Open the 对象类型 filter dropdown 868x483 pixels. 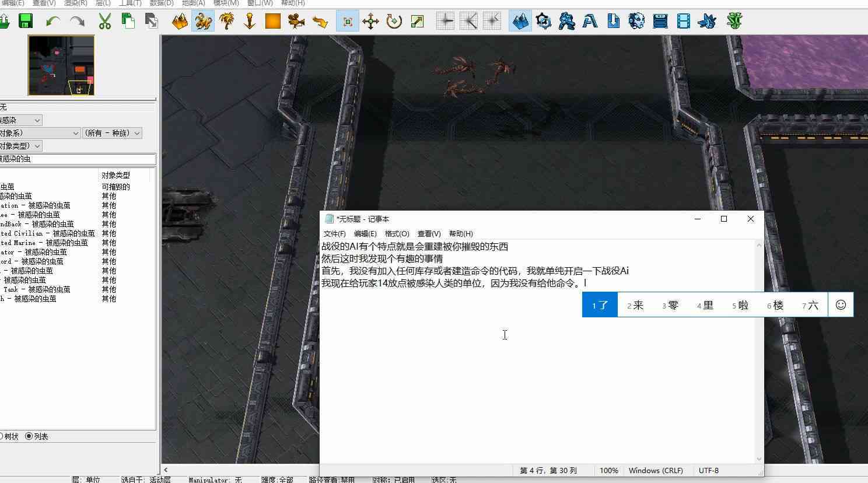[21, 146]
